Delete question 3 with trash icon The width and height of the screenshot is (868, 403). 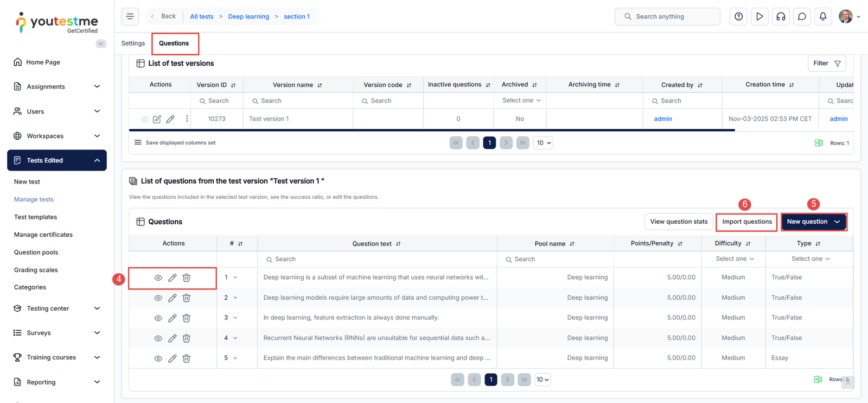click(x=187, y=318)
